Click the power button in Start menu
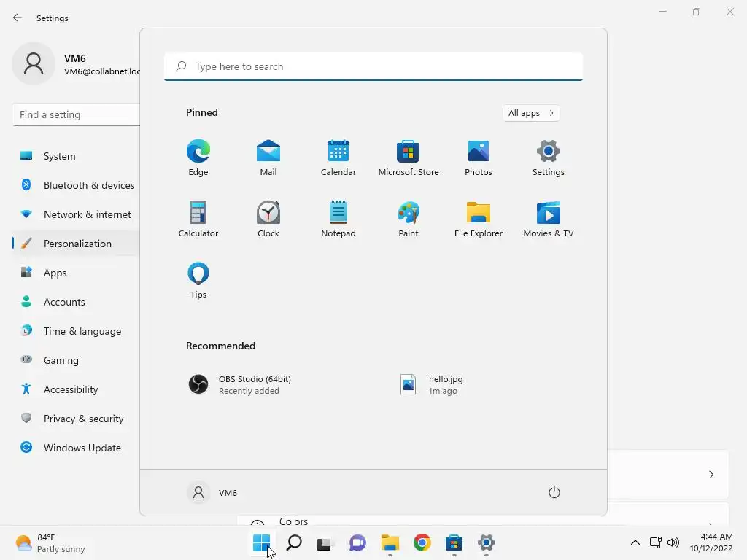The width and height of the screenshot is (747, 560). [554, 492]
